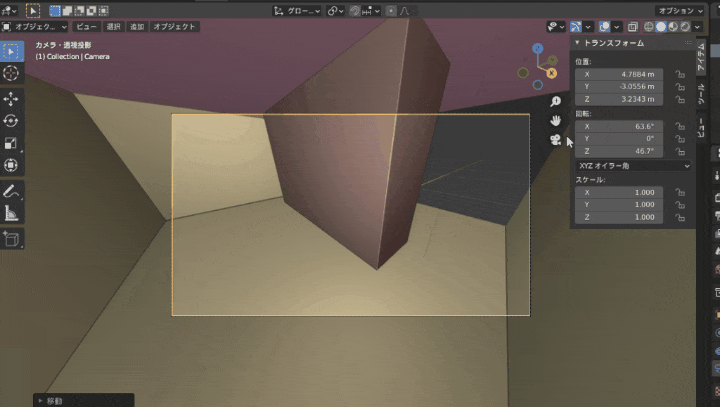
Task: Open the 追加 menu
Action: pyautogui.click(x=136, y=27)
